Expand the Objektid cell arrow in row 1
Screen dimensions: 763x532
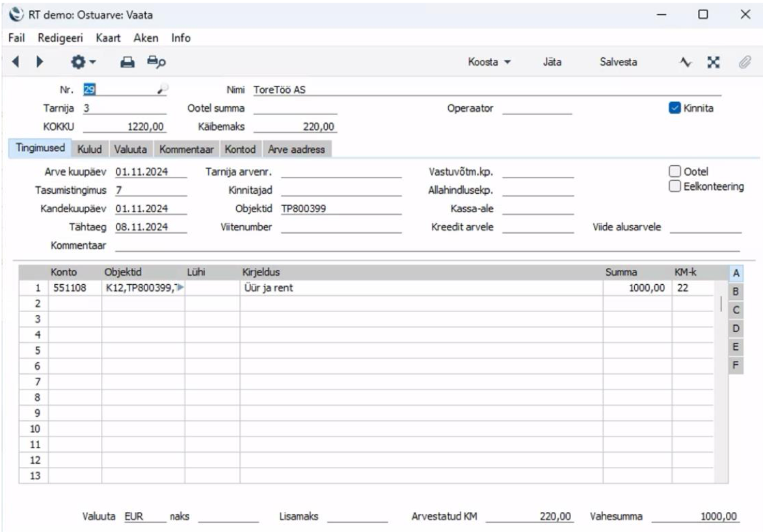[x=180, y=287]
